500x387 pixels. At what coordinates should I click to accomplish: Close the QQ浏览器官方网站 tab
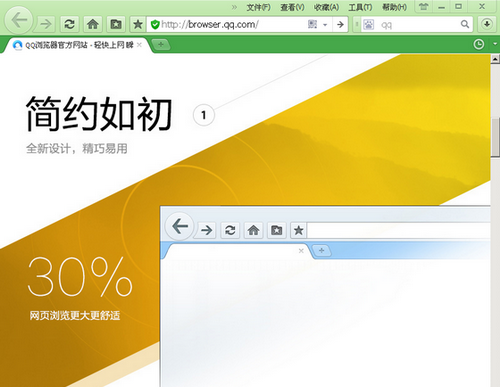pyautogui.click(x=139, y=45)
